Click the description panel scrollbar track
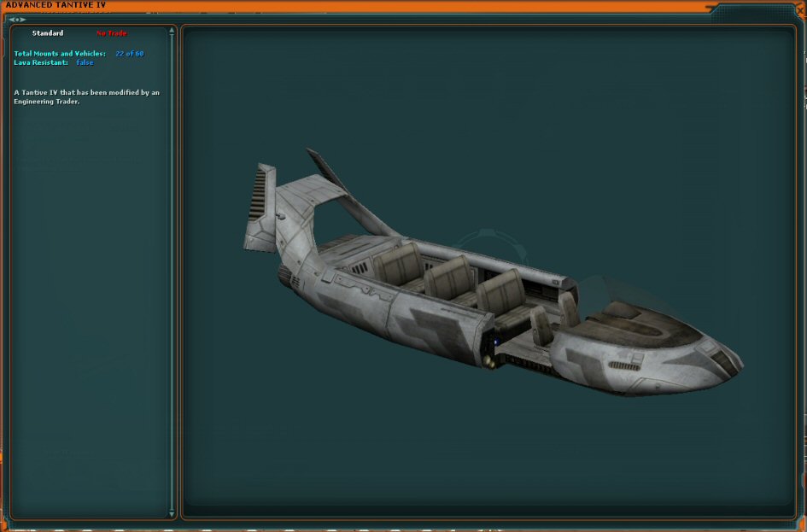Screen dimensions: 807x532 pos(173,273)
